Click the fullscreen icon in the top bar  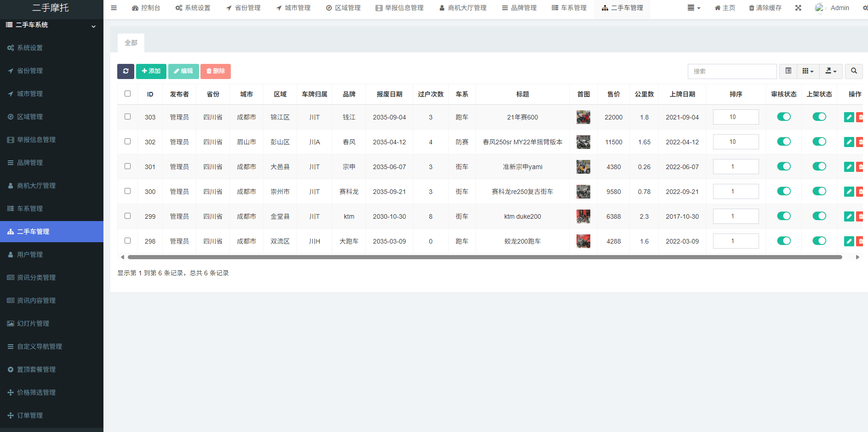(799, 7)
